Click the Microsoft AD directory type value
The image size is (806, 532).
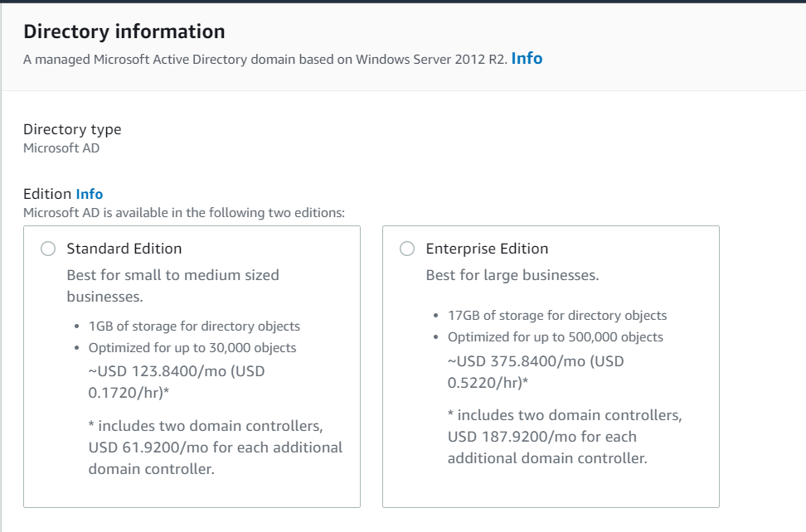click(61, 148)
